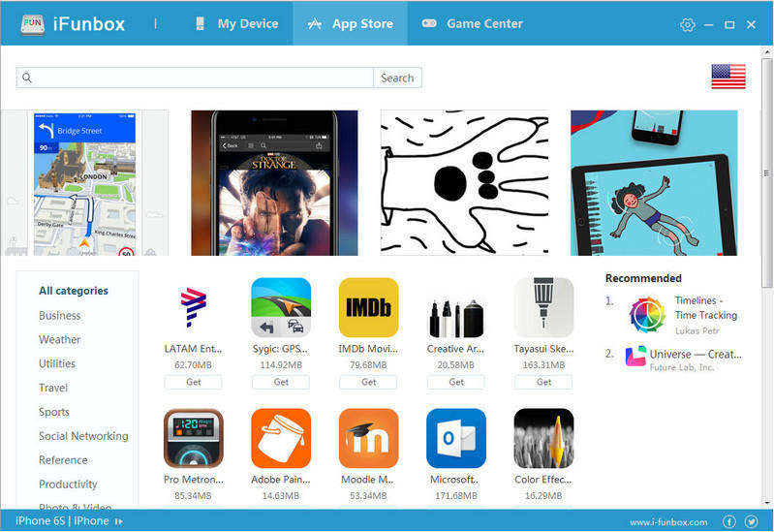The width and height of the screenshot is (774, 532).
Task: Click the Timelines Time Tracking color wheel icon
Action: [647, 315]
